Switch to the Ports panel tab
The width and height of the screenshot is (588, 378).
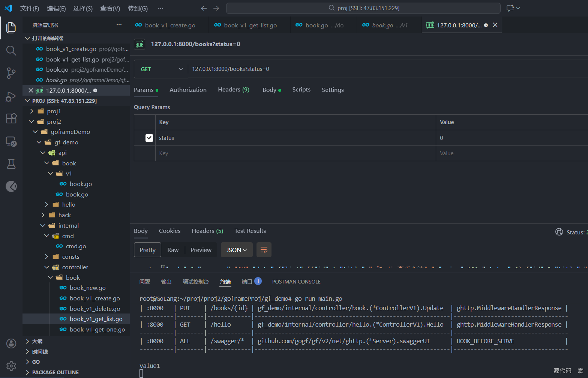pyautogui.click(x=251, y=282)
